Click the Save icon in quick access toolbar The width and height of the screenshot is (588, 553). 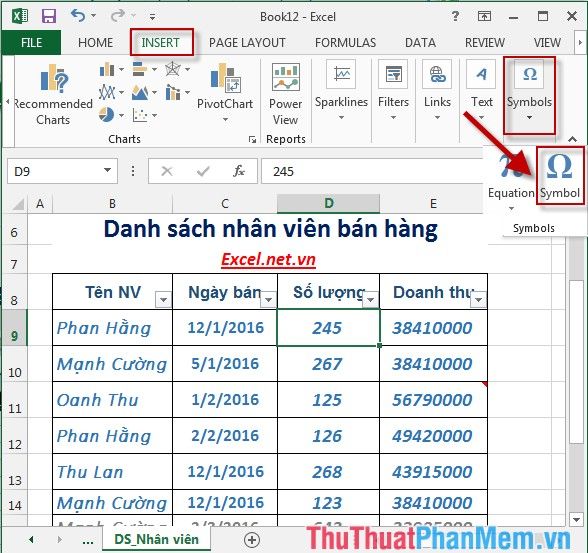[49, 16]
